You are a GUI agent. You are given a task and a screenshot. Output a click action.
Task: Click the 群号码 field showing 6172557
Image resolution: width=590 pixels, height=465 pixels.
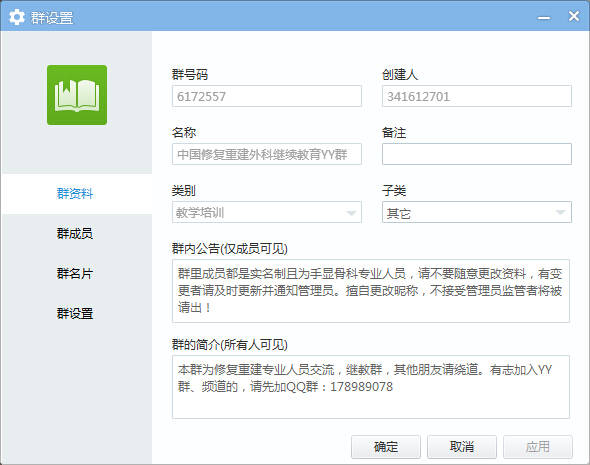[267, 96]
